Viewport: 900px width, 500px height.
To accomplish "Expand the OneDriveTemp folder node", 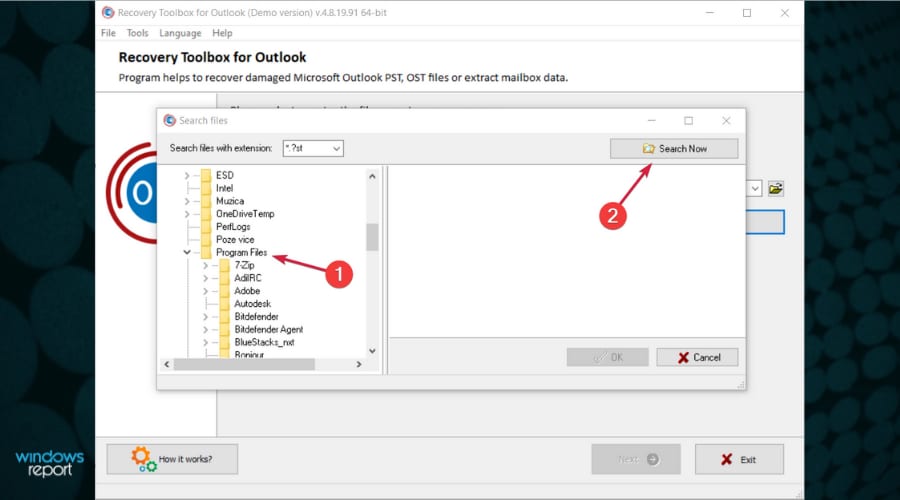I will coord(187,214).
